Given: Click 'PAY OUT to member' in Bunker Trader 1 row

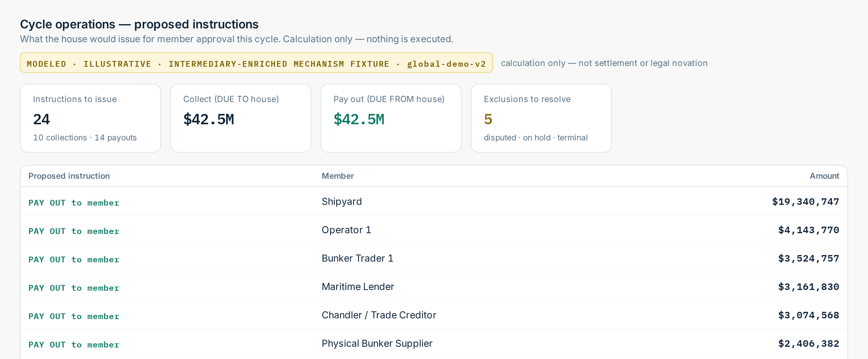Looking at the screenshot, I should click(x=74, y=259).
